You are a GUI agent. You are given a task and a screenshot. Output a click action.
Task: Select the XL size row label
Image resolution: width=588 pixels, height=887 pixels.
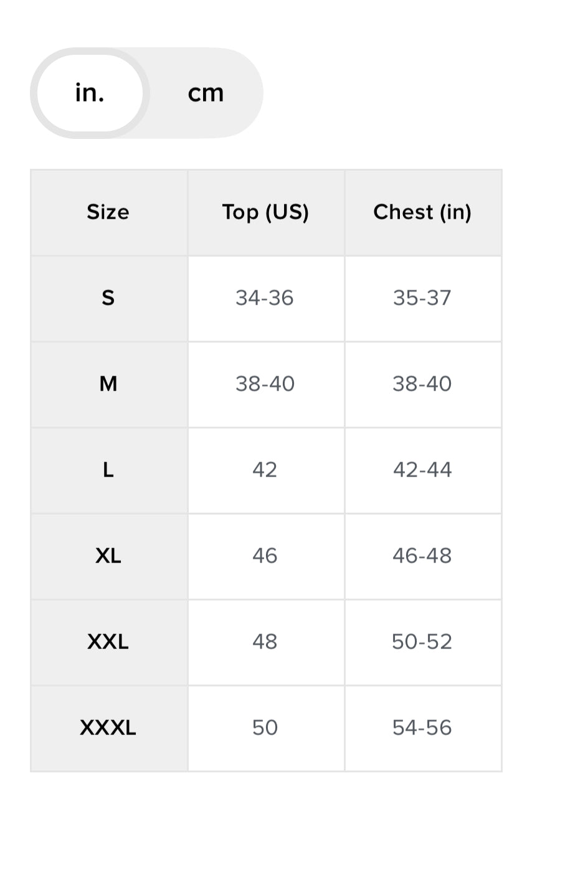[x=108, y=556]
